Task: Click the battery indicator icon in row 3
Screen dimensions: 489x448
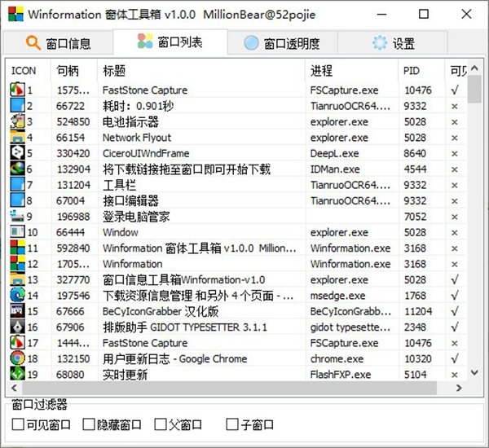Action: point(18,122)
